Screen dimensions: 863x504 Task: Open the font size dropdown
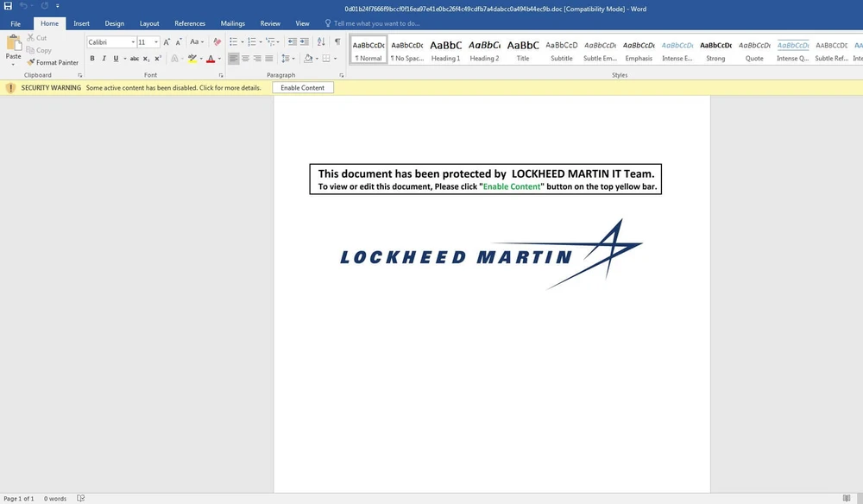click(156, 41)
